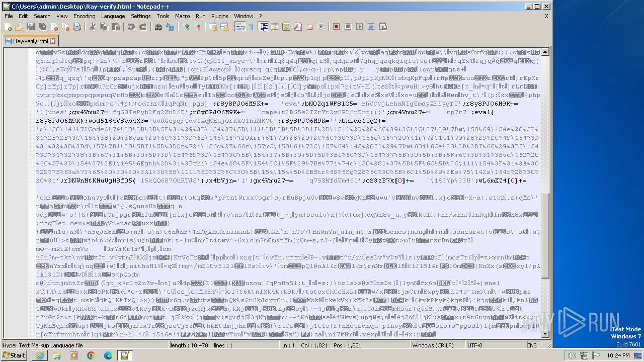Open the Windows Start menu
The width and height of the screenshot is (644, 362).
point(14,355)
